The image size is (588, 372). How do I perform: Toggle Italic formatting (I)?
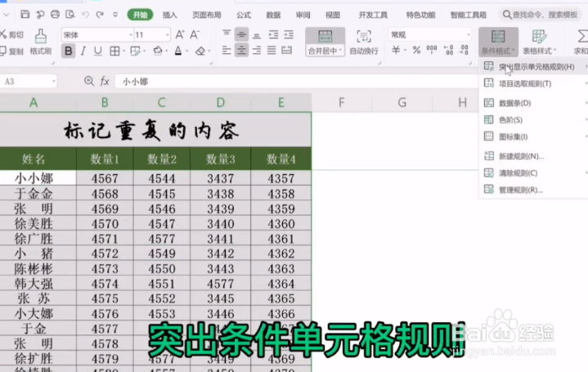click(83, 51)
